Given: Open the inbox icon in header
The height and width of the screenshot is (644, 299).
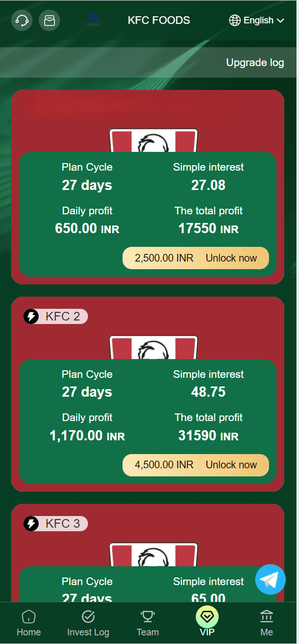Looking at the screenshot, I should point(49,20).
